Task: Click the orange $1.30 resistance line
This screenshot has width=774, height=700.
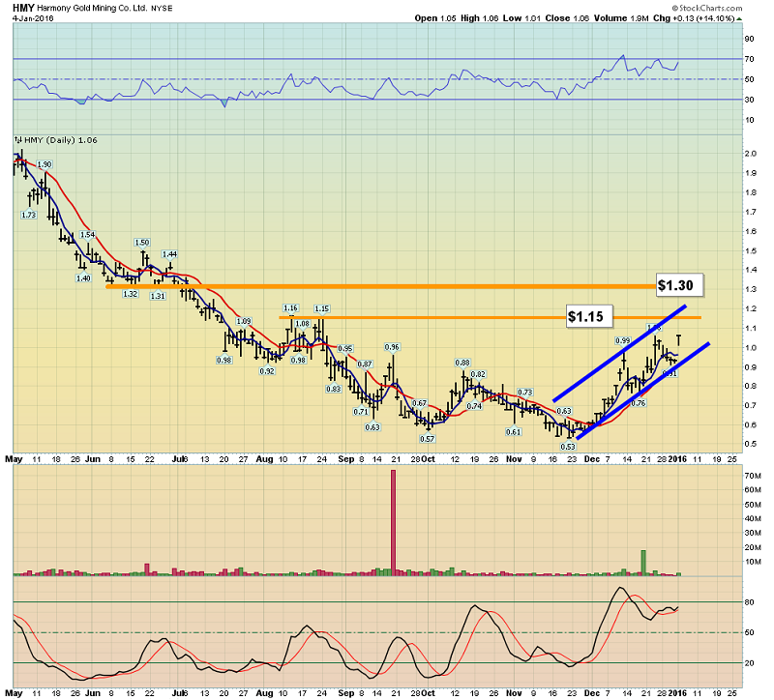Action: [381, 286]
